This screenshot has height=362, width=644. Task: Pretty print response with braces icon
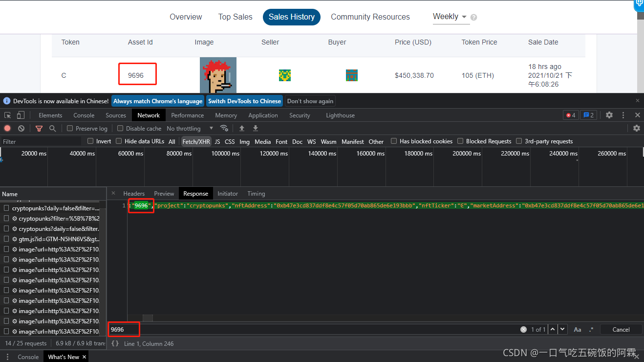pyautogui.click(x=115, y=343)
